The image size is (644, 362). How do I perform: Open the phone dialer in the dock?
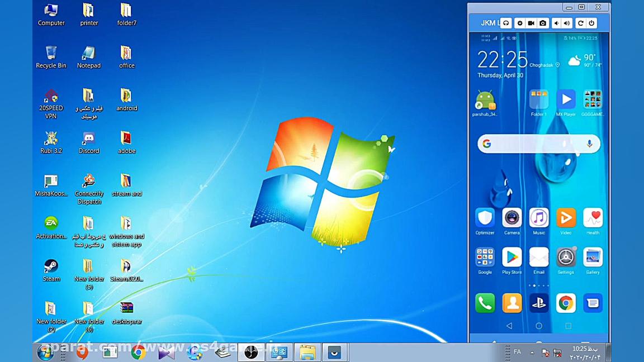(485, 303)
